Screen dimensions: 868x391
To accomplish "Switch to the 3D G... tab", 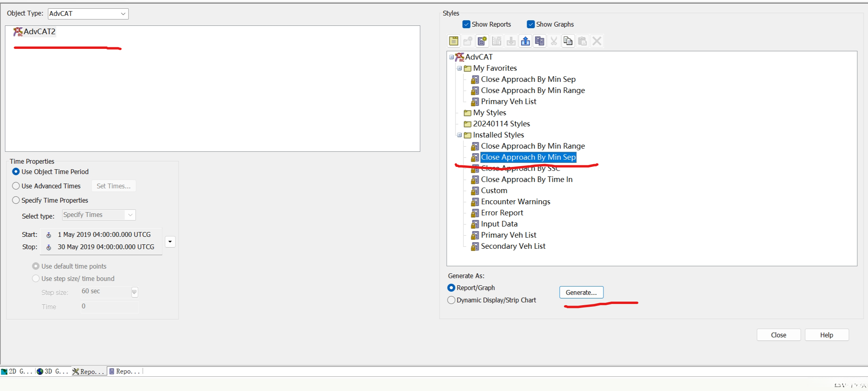I will (53, 372).
